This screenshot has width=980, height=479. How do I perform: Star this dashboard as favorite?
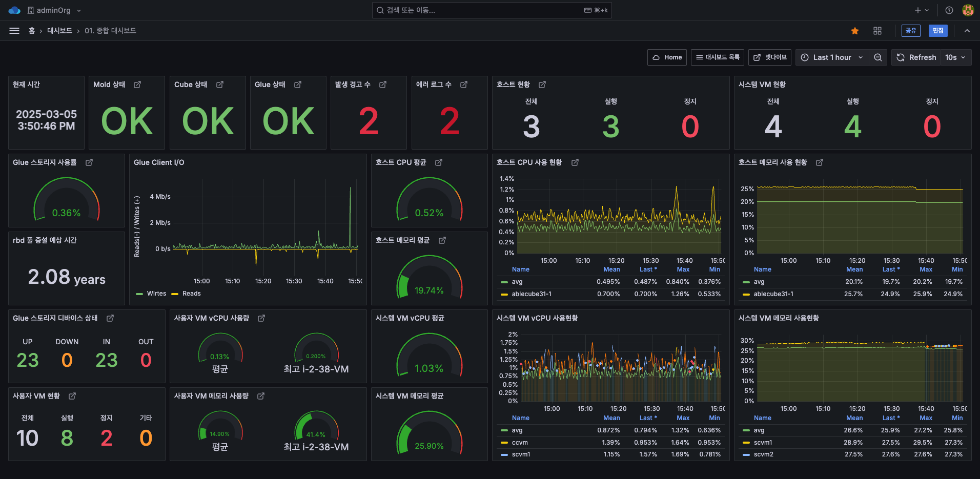point(855,31)
